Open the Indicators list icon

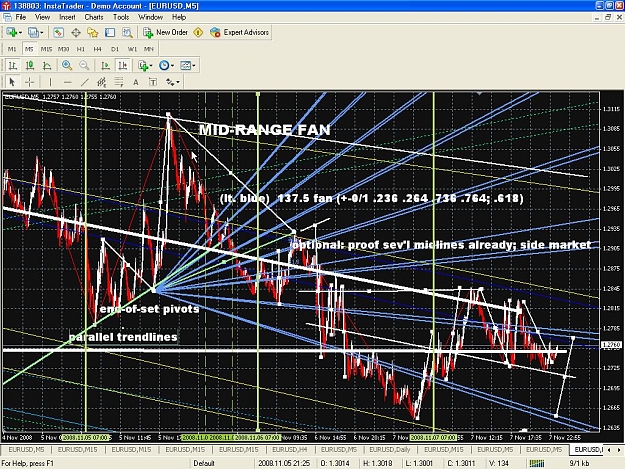click(x=143, y=65)
